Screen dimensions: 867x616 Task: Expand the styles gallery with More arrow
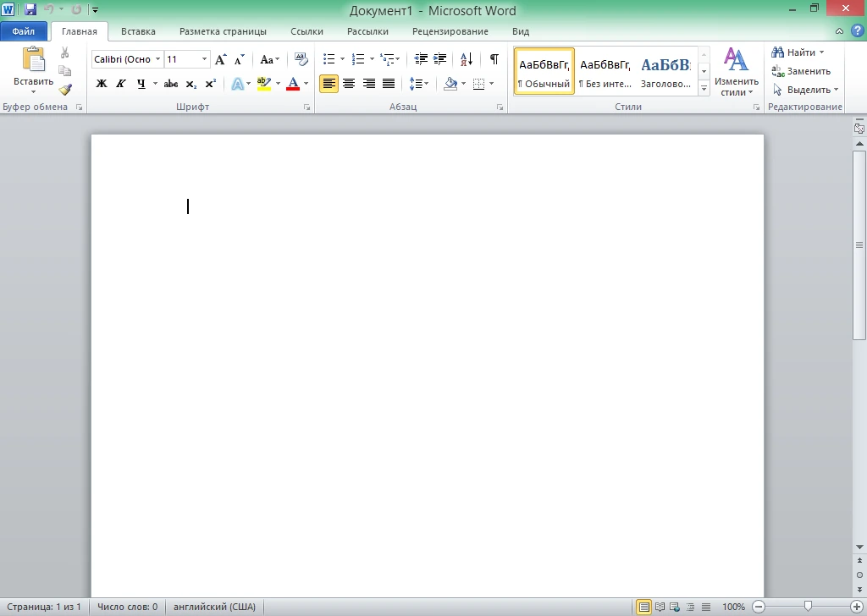(x=704, y=88)
